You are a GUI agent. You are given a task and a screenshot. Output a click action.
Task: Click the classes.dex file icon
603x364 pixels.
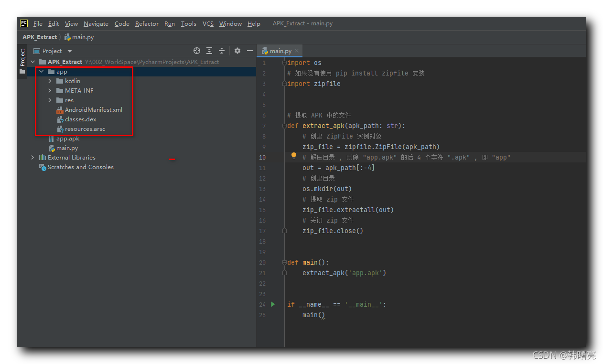(60, 119)
